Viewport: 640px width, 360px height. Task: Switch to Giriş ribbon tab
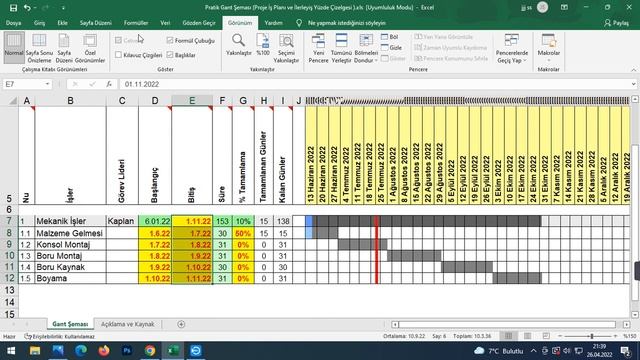pyautogui.click(x=40, y=23)
